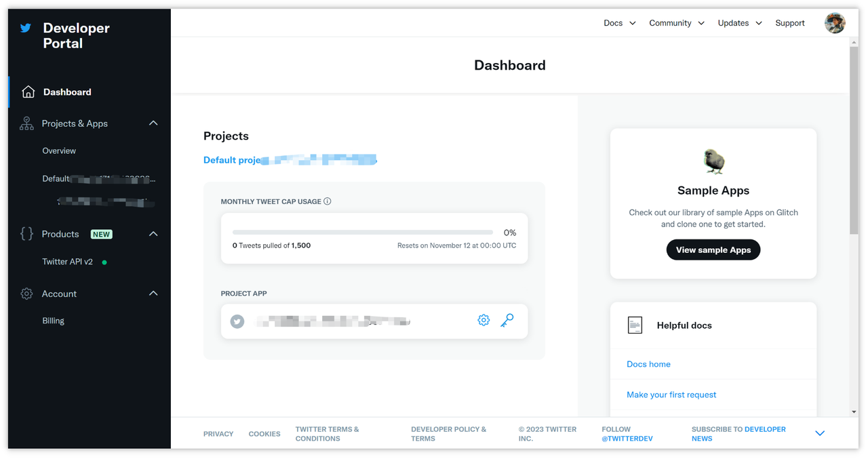868x459 pixels.
Task: Click the info icon beside Monthly Tweet Cap Usage
Action: [x=328, y=201]
